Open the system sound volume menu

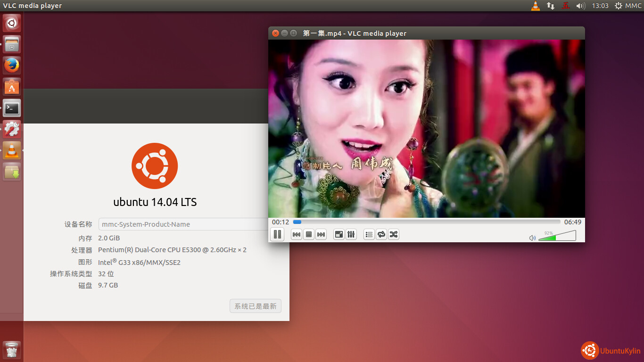(x=581, y=6)
